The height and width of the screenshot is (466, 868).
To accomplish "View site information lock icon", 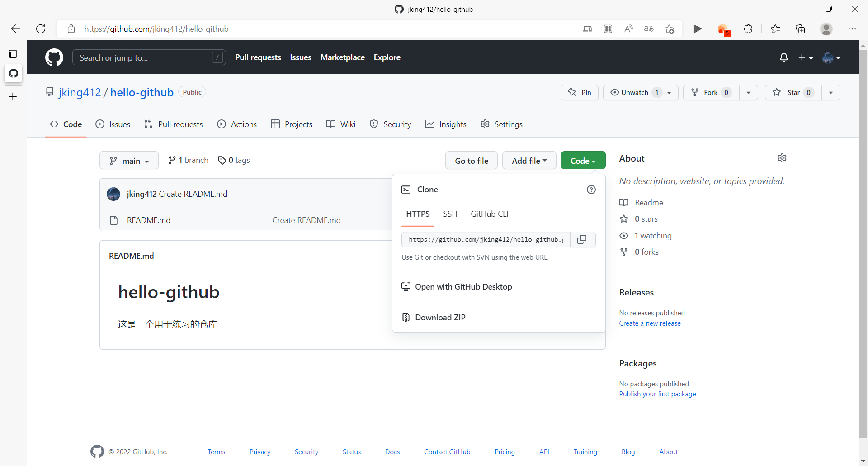I will tap(71, 29).
